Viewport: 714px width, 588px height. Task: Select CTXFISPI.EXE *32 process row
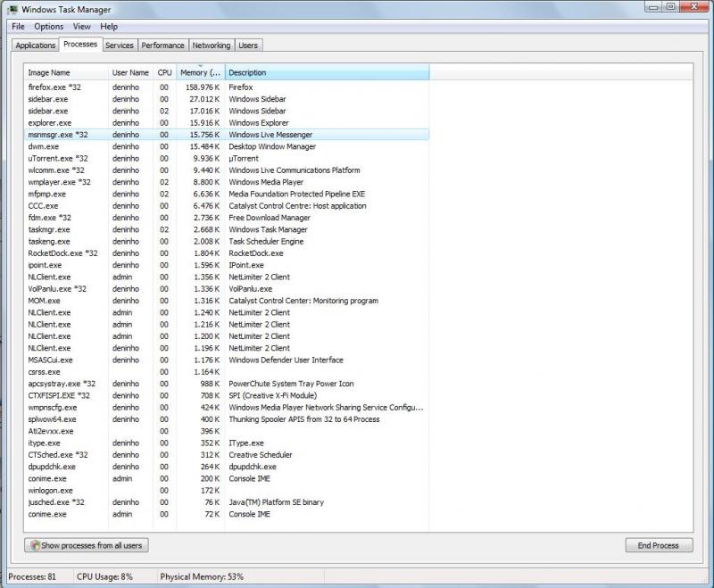pyautogui.click(x=227, y=395)
